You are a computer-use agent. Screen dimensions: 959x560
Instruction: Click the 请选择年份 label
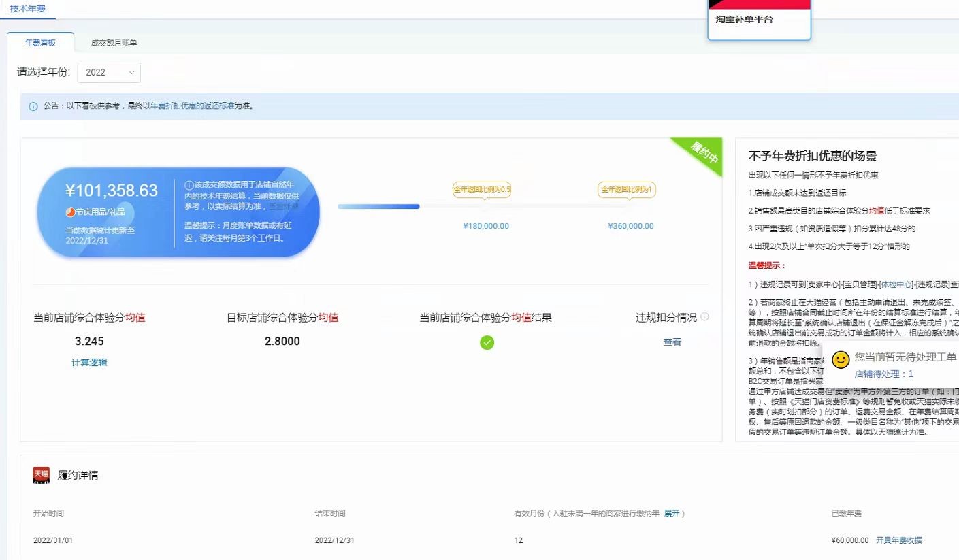click(x=44, y=72)
